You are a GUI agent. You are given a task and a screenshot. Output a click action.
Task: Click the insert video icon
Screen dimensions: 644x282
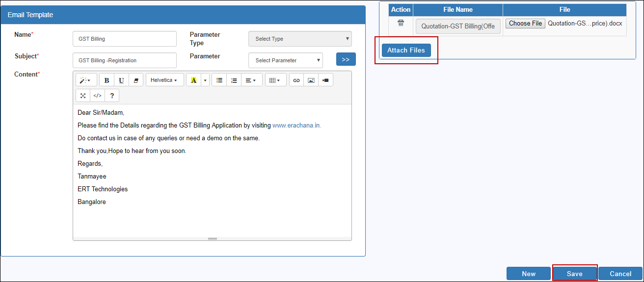pos(325,80)
